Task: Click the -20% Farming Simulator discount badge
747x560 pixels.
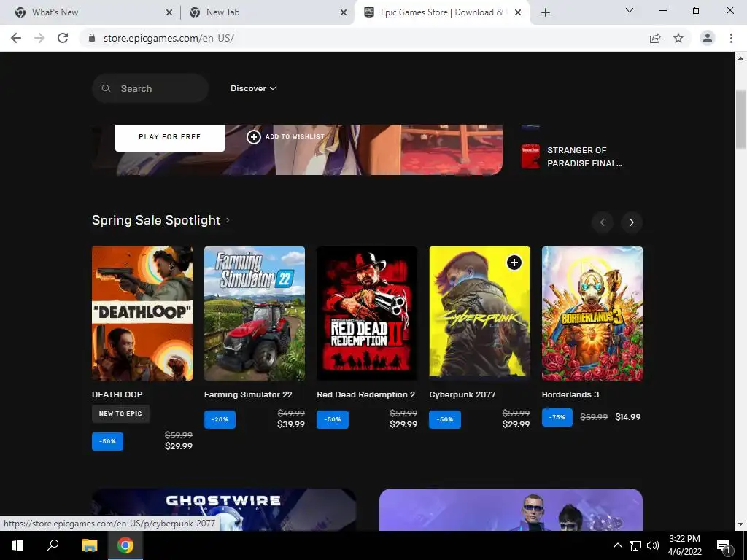Action: point(220,419)
